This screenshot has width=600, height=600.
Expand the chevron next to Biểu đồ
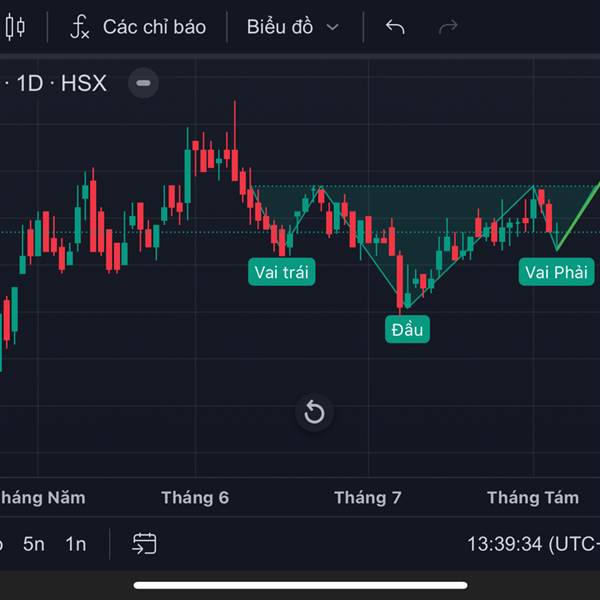click(333, 27)
